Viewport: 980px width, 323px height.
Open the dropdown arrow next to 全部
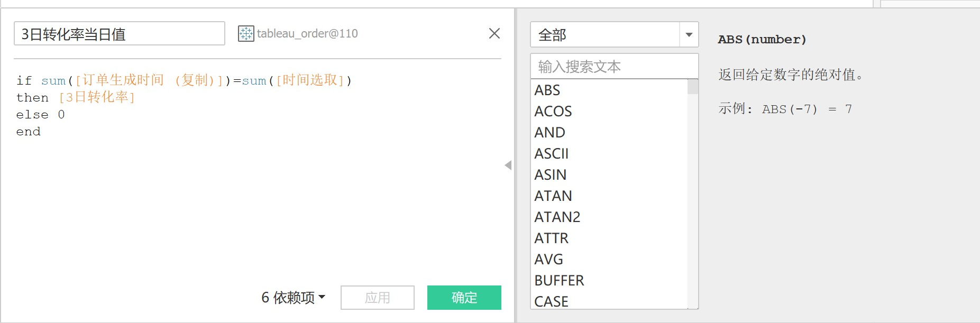tap(688, 34)
